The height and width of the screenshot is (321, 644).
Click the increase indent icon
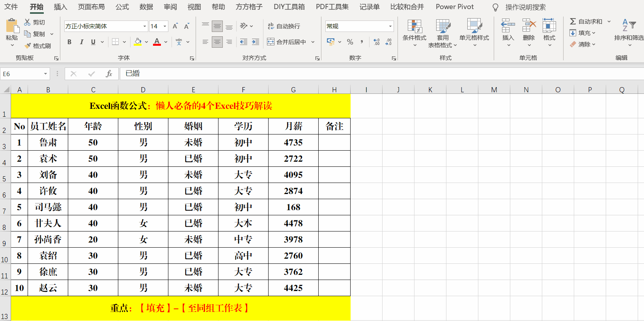tap(256, 42)
